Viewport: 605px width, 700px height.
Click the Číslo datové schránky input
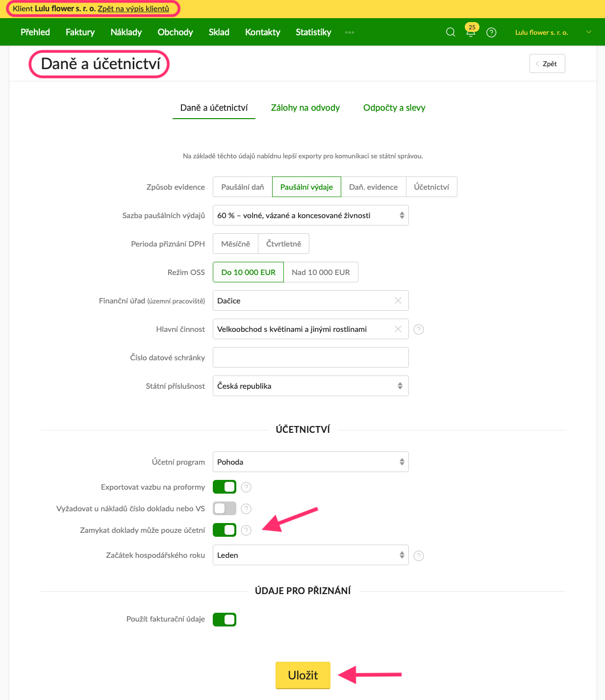coord(310,357)
